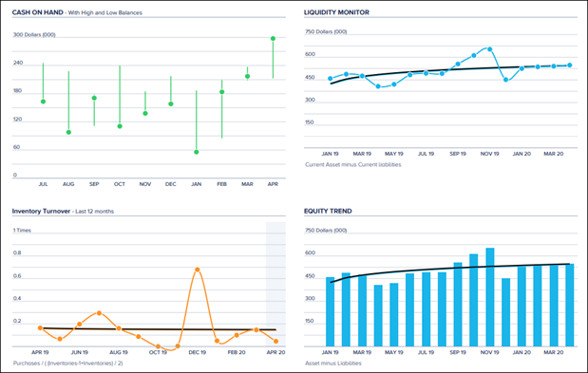Viewport: 588px width, 373px height.
Task: Click the CASH ON HAND chart title
Action: tap(37, 12)
